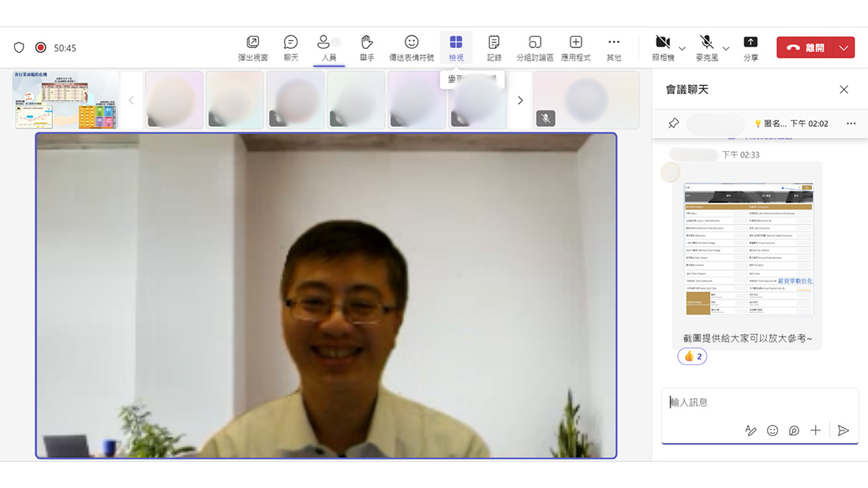Select the shared presentation slide thumbnail
The height and width of the screenshot is (488, 868).
(x=65, y=100)
